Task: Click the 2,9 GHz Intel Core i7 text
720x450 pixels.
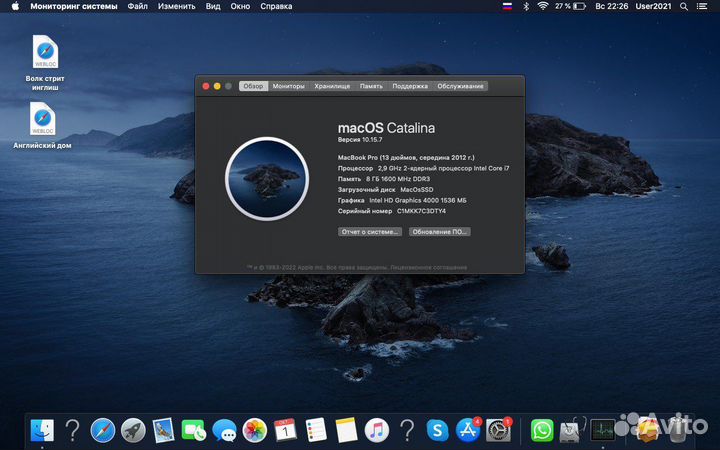Action: (x=444, y=169)
